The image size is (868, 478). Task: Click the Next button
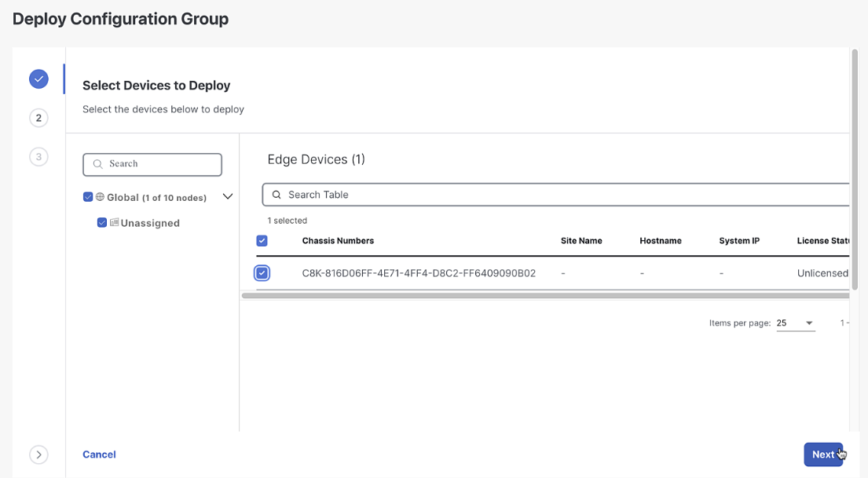click(823, 454)
